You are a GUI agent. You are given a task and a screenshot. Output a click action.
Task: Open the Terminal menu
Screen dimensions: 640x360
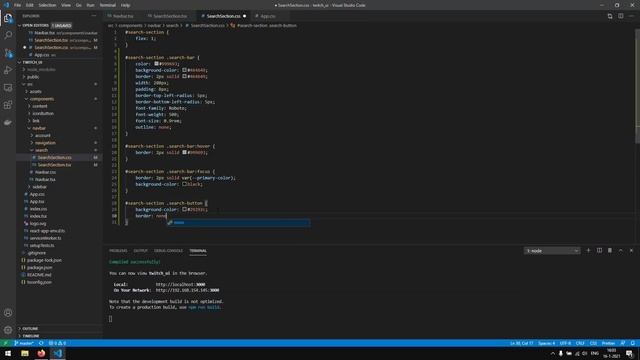coord(108,5)
